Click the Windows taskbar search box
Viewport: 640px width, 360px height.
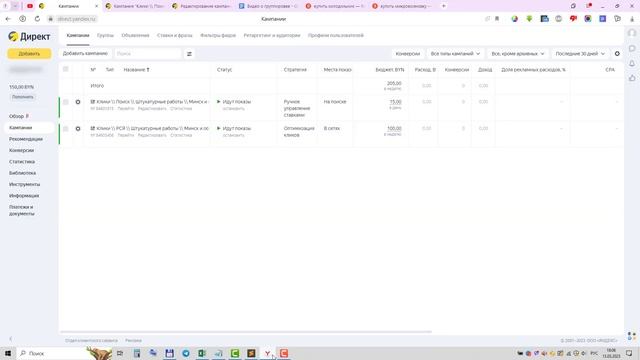[51, 353]
